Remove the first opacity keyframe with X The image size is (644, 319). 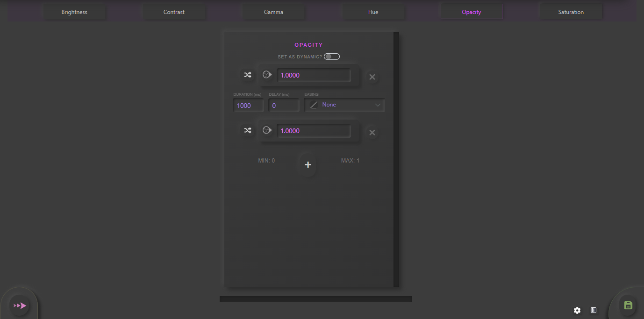point(372,77)
